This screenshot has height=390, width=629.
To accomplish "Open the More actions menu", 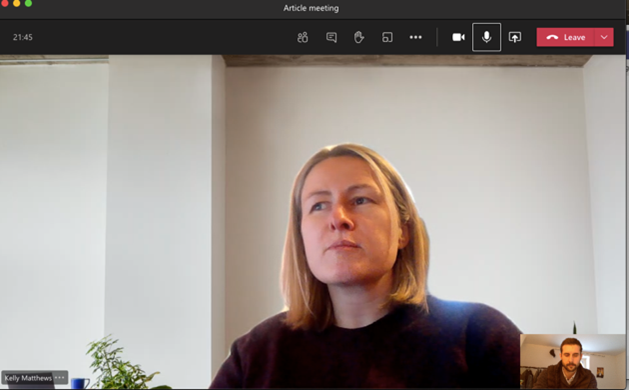I will 416,37.
